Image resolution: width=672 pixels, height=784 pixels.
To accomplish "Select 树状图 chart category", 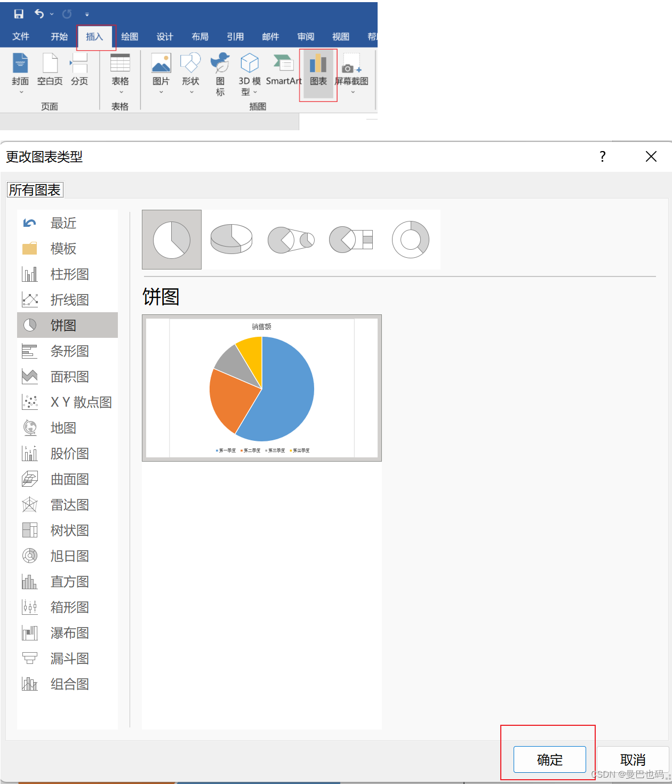I will tap(68, 530).
